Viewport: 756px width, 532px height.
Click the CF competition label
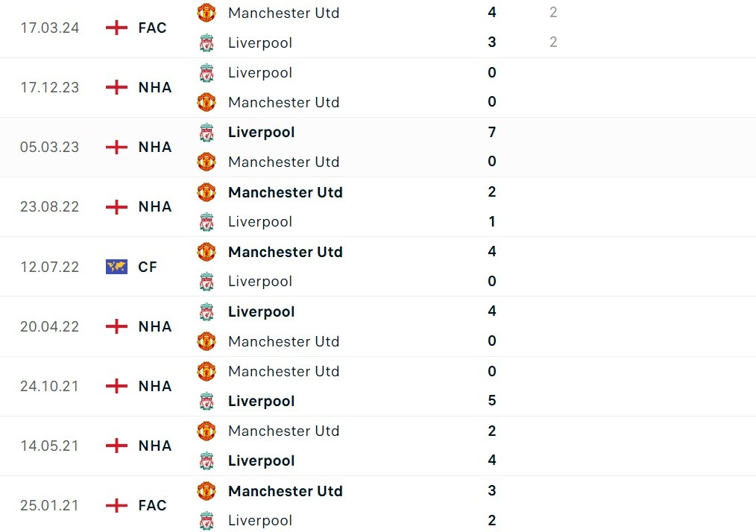click(148, 267)
